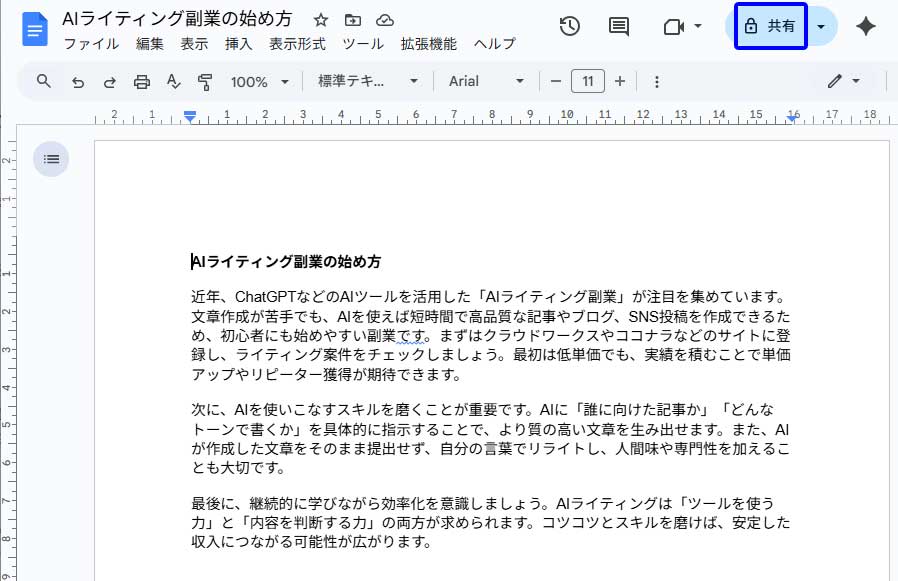Image resolution: width=898 pixels, height=581 pixels.
Task: Open the Arial font dropdown
Action: (x=486, y=82)
